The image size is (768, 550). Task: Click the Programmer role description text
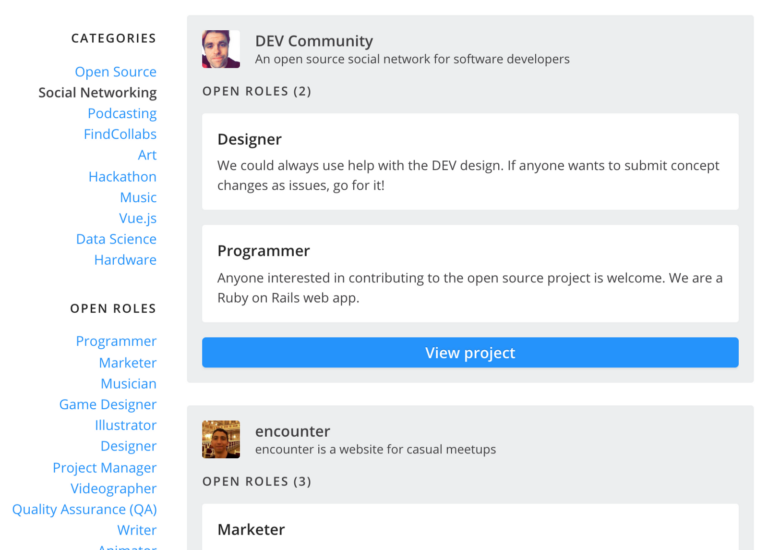pos(470,288)
